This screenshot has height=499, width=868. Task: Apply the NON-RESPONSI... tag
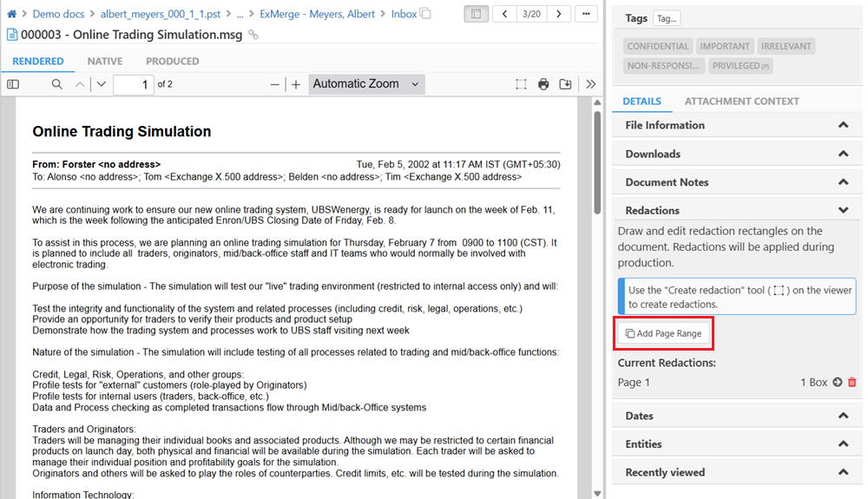pos(663,66)
